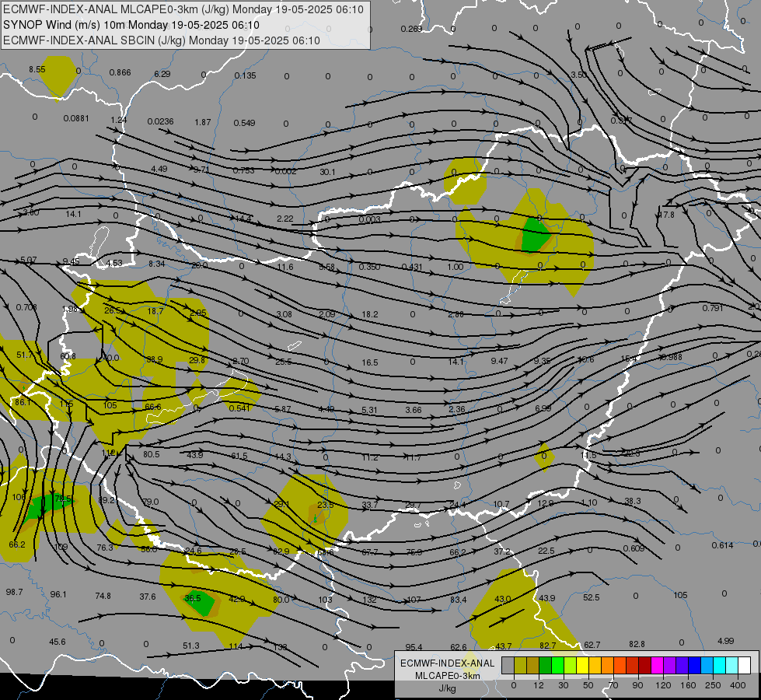Click legend scale value 160
This screenshot has height=700, width=761.
click(x=688, y=685)
